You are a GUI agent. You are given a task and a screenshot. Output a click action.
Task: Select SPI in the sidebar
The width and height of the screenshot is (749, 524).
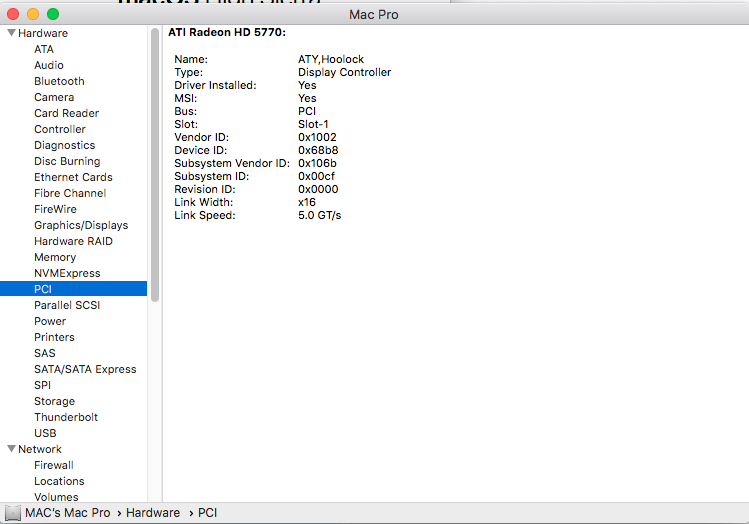click(42, 385)
